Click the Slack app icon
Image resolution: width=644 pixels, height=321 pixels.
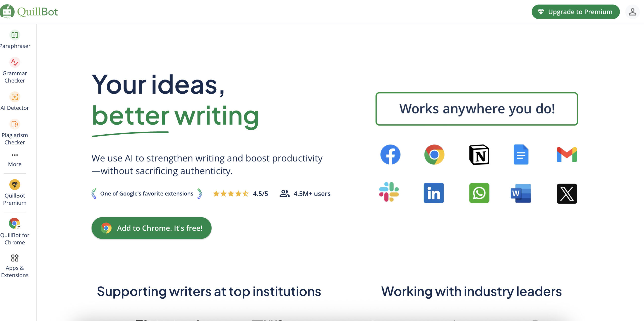[389, 192]
